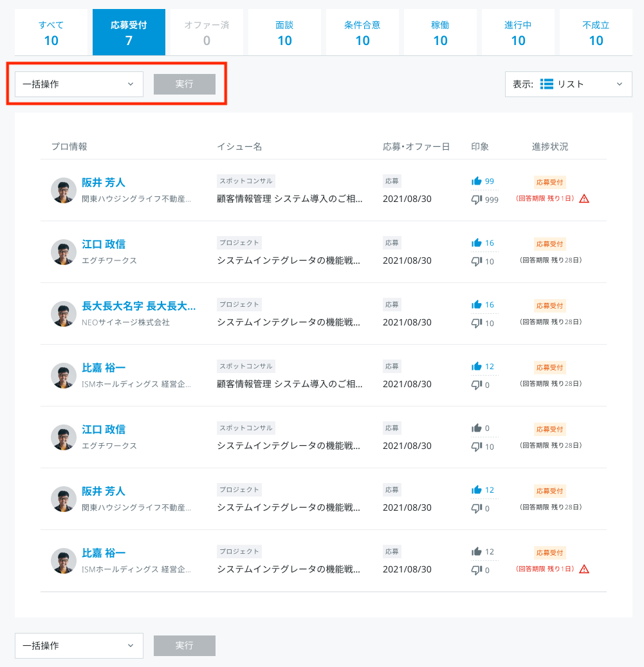
Task: Click 応募受付 status badge in first row
Action: pyautogui.click(x=549, y=182)
